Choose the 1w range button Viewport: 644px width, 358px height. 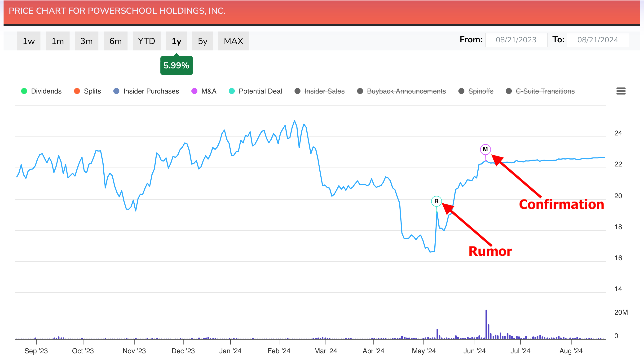(x=28, y=41)
